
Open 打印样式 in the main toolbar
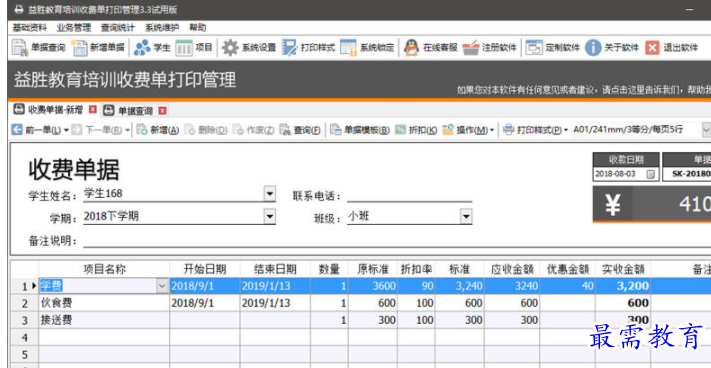(308, 48)
